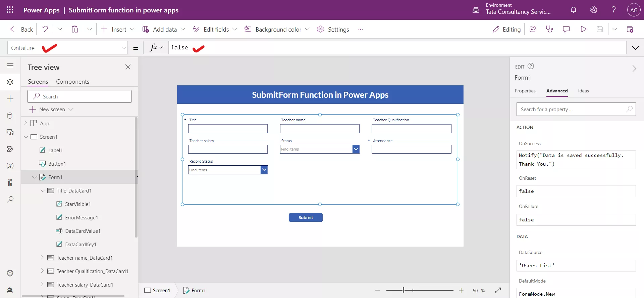Switch to the Properties tab
Screen dimensions: 644x298
click(525, 91)
